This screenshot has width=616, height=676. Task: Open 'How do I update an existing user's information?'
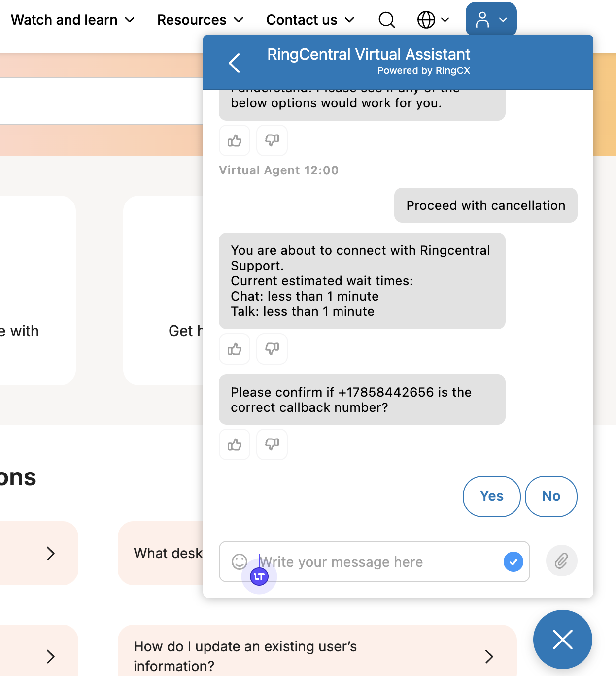point(317,650)
